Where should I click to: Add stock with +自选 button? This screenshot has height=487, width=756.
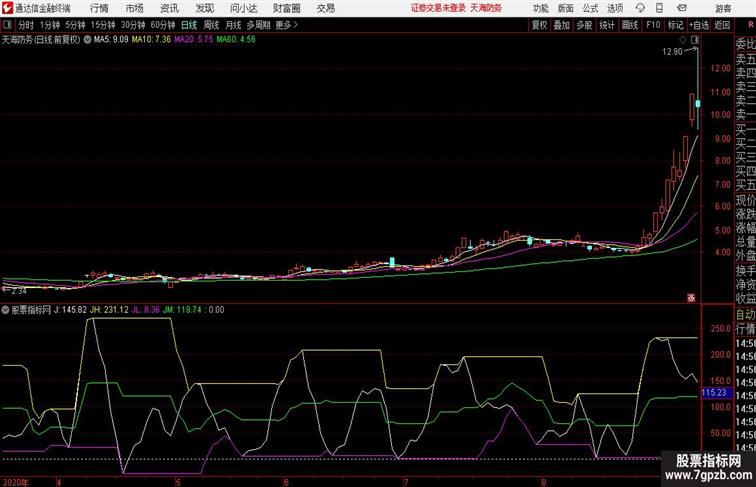(x=699, y=25)
